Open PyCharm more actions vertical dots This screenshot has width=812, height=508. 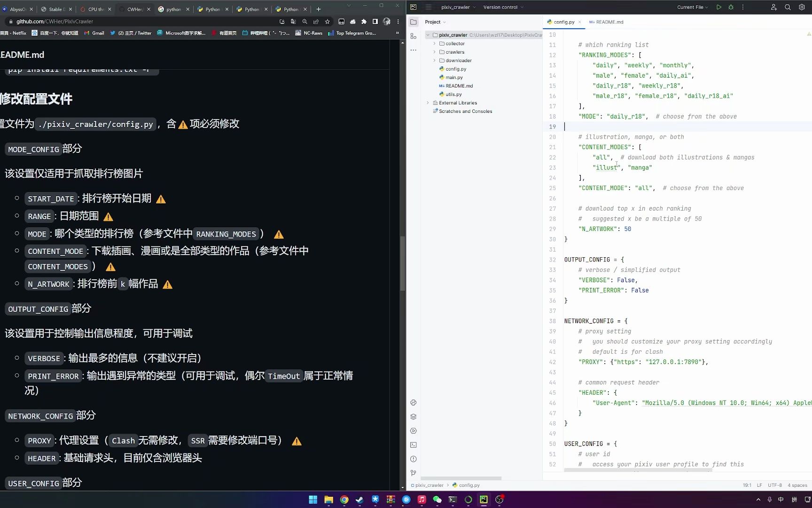coord(743,7)
